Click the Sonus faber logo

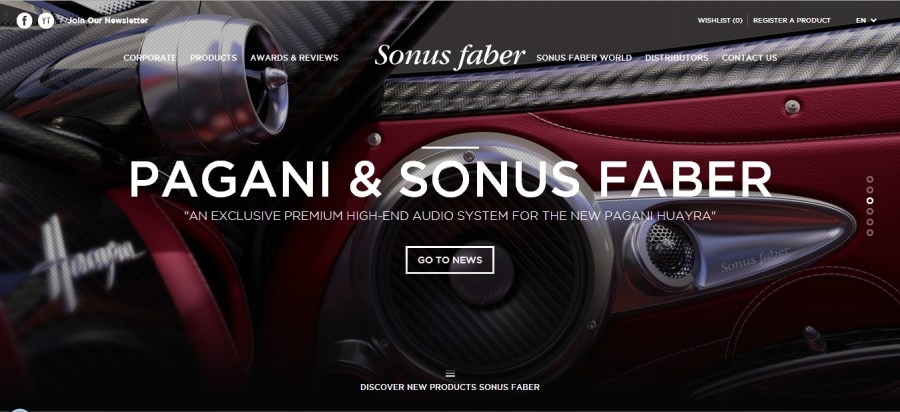click(x=449, y=56)
